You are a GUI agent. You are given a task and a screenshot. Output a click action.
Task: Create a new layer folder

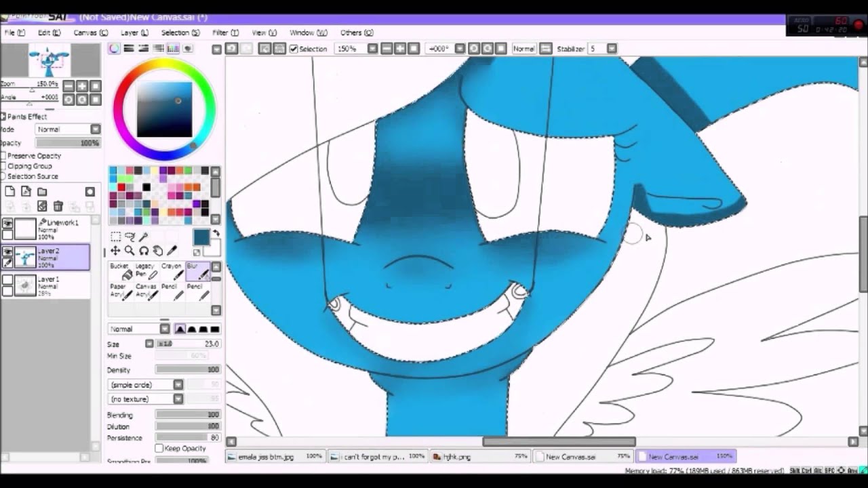42,192
